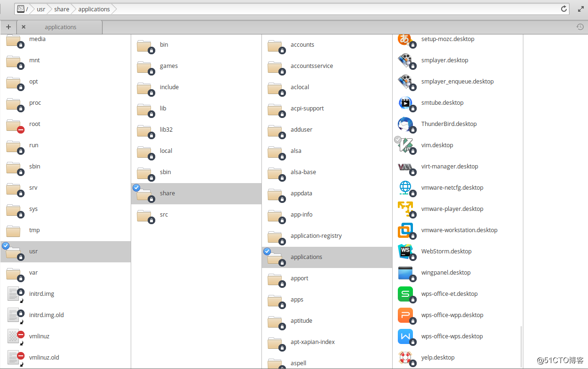This screenshot has height=369, width=588.
Task: Go to usr in breadcrumb path
Action: [x=41, y=9]
